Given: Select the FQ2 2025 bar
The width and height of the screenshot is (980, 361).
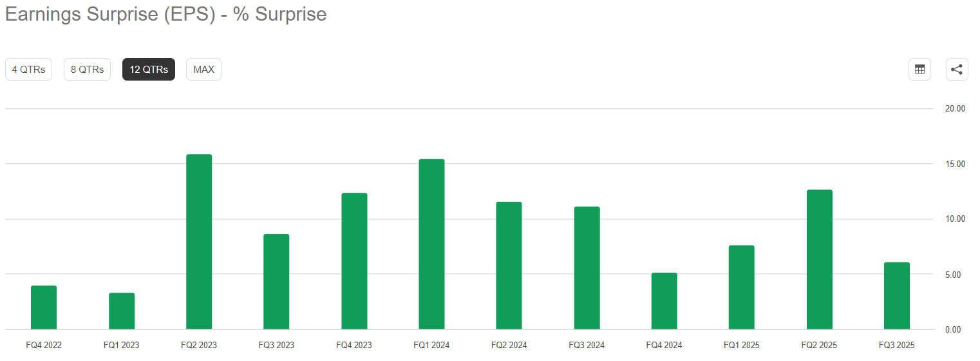Looking at the screenshot, I should tap(819, 260).
